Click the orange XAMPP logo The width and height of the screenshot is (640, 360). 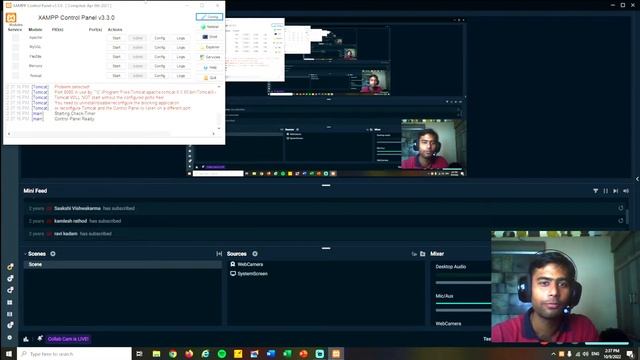tap(11, 18)
